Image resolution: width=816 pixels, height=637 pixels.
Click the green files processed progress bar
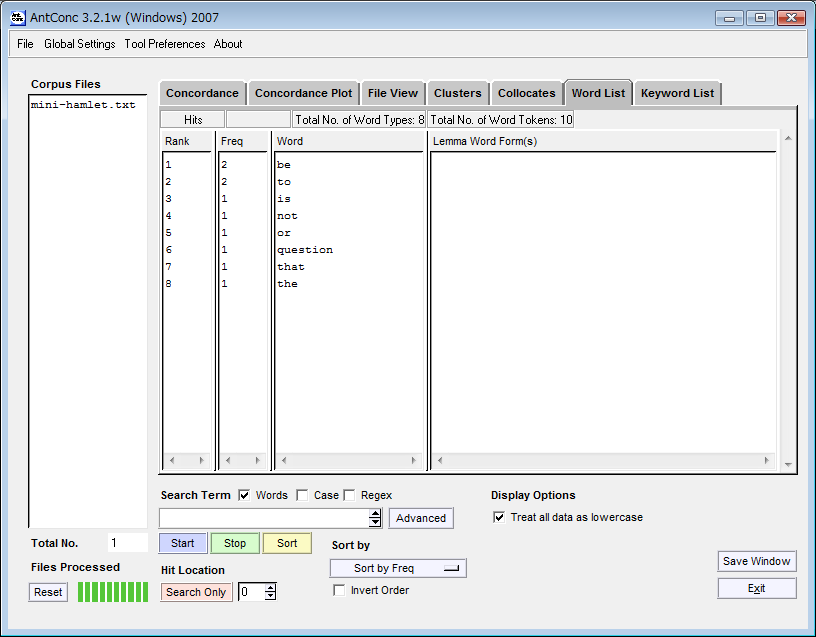click(113, 592)
